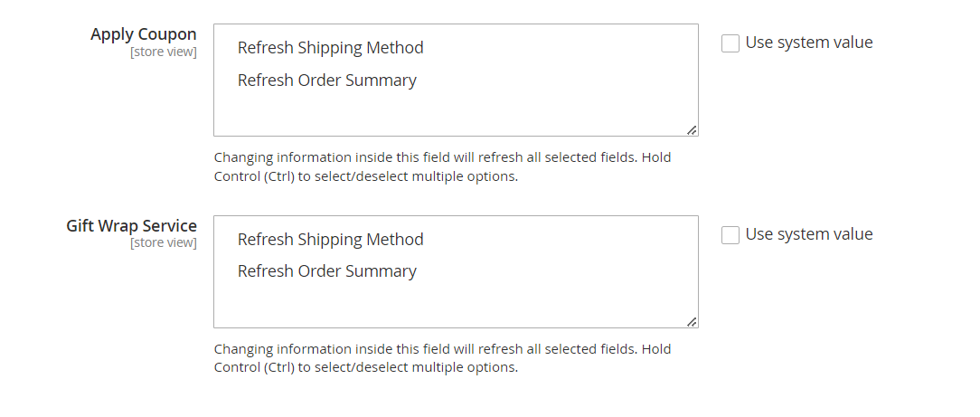This screenshot has width=980, height=417.
Task: Select Refresh Shipping Method under Apply Coupon
Action: (330, 48)
